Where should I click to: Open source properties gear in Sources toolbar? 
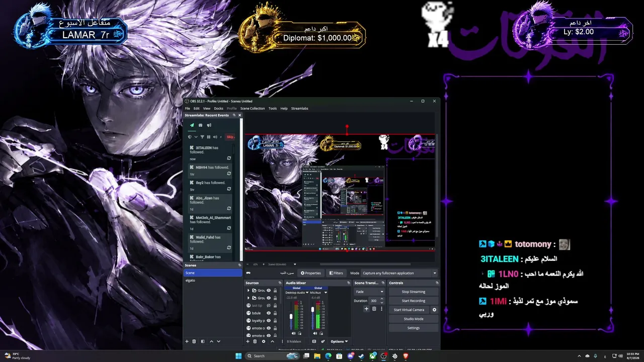pyautogui.click(x=263, y=341)
